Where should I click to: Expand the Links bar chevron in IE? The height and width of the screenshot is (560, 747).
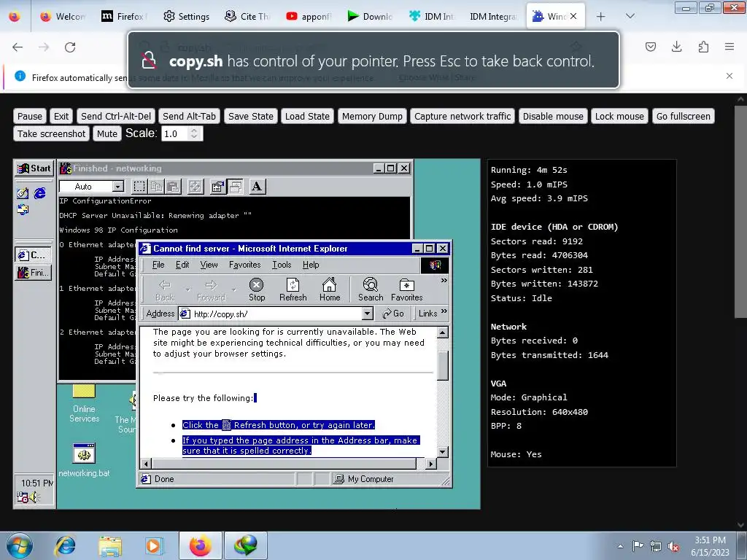point(444,311)
